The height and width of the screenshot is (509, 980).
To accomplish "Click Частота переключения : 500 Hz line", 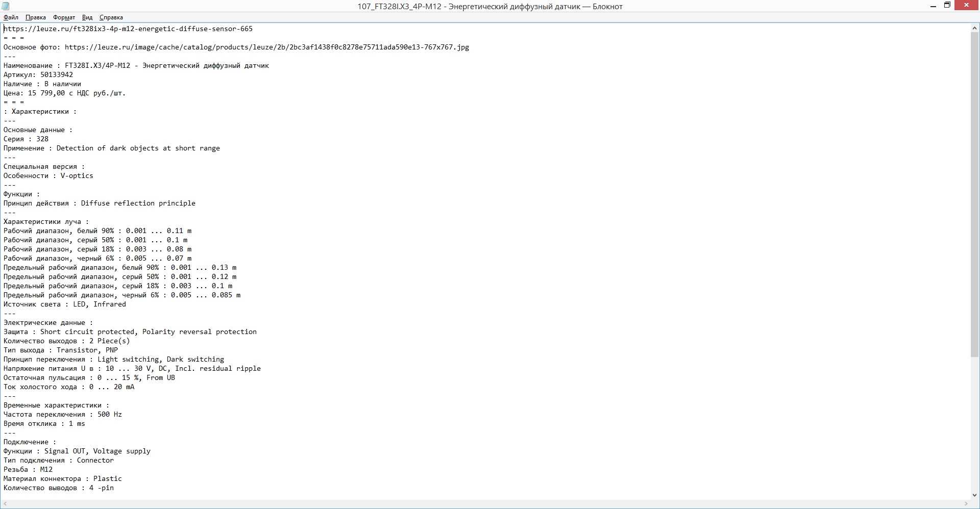I will [63, 414].
